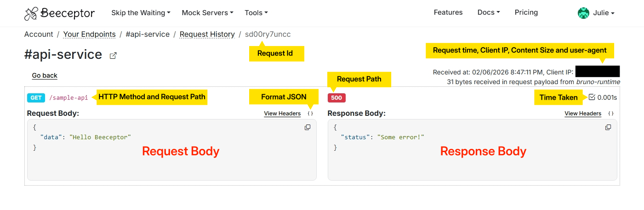Open the Docs dropdown
This screenshot has height=210, width=644.
[x=489, y=12]
